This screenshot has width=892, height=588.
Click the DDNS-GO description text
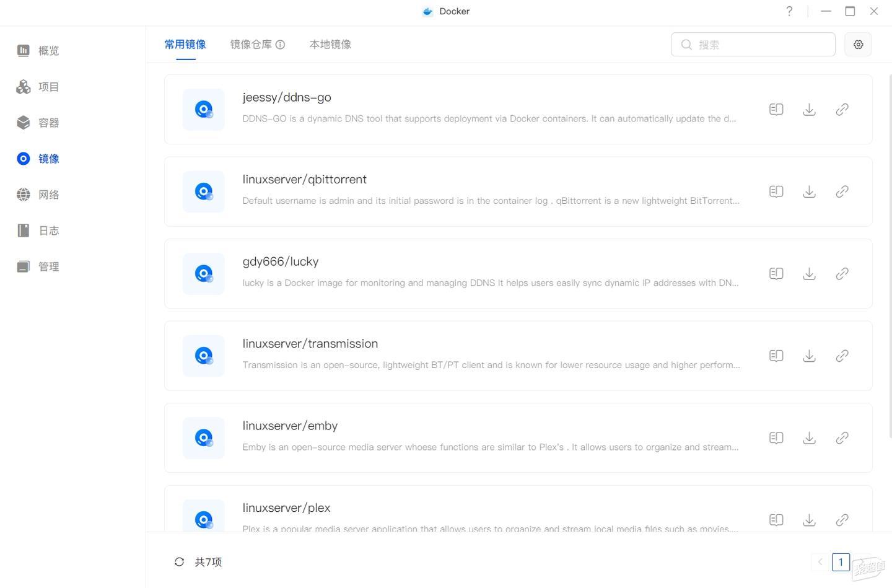pyautogui.click(x=489, y=118)
